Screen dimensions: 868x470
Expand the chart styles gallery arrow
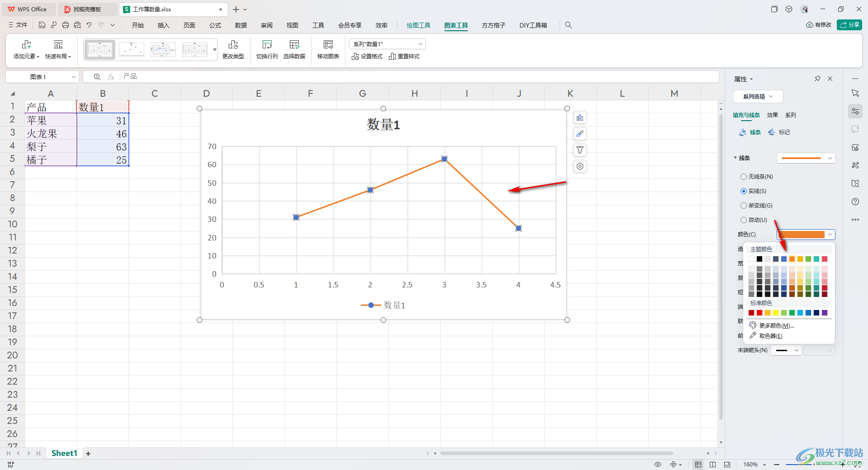coord(215,50)
